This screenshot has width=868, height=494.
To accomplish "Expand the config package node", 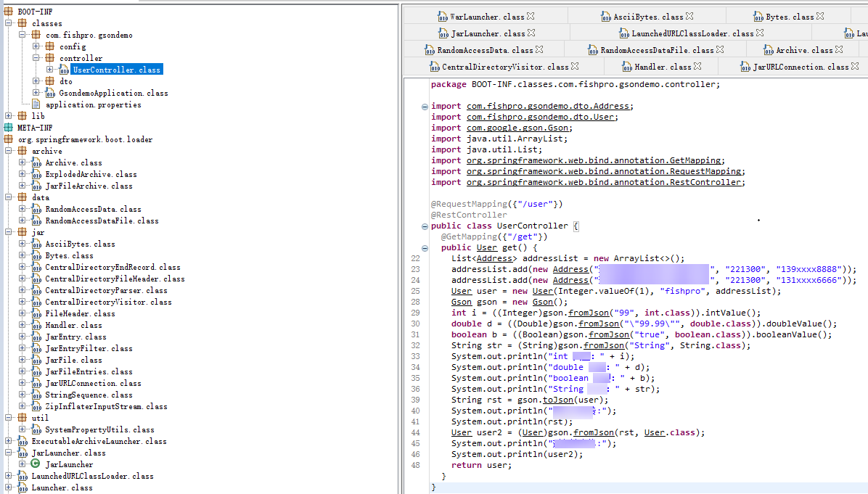I will click(x=36, y=46).
